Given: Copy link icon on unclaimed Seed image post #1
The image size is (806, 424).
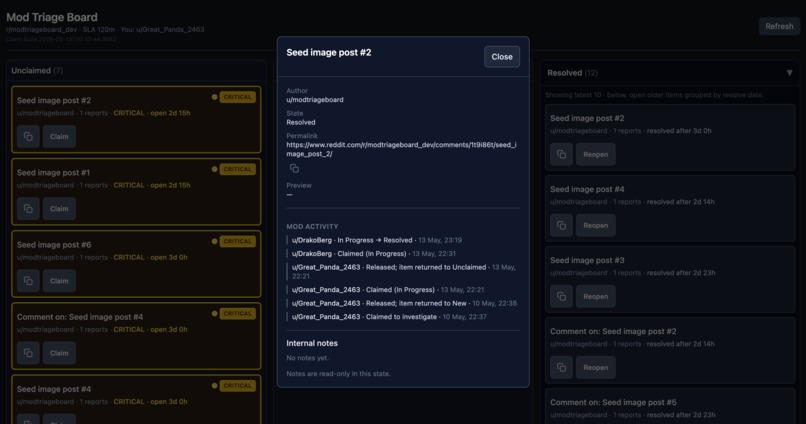Looking at the screenshot, I should pyautogui.click(x=28, y=209).
